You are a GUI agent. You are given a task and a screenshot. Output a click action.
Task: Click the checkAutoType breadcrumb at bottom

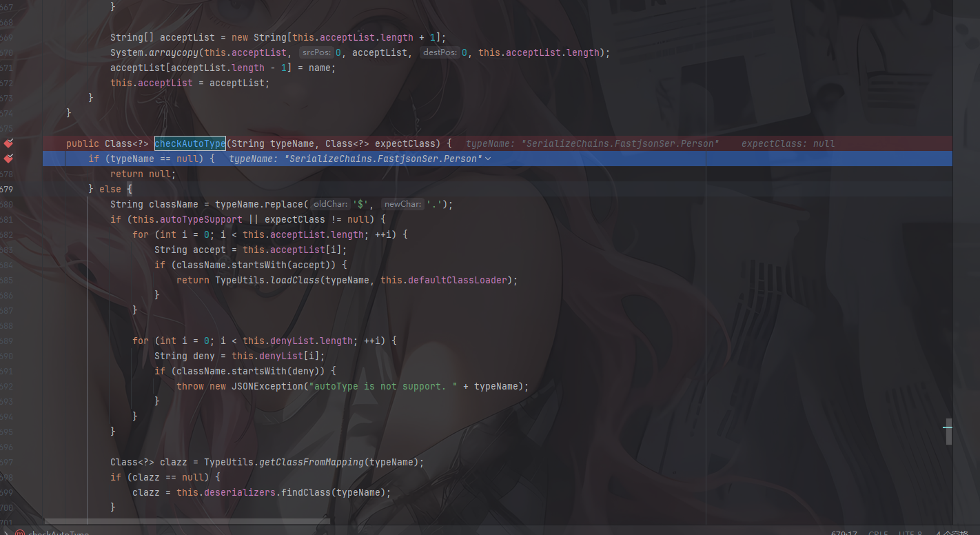point(59,533)
